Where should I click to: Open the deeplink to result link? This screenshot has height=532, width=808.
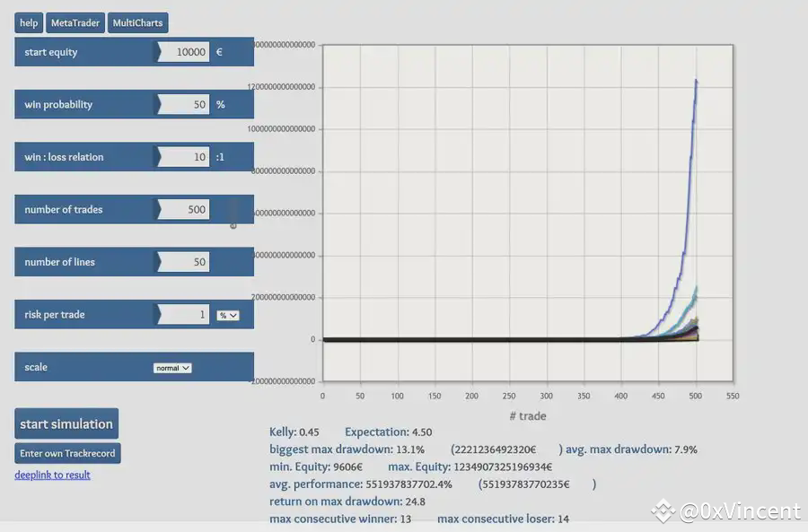click(x=53, y=475)
